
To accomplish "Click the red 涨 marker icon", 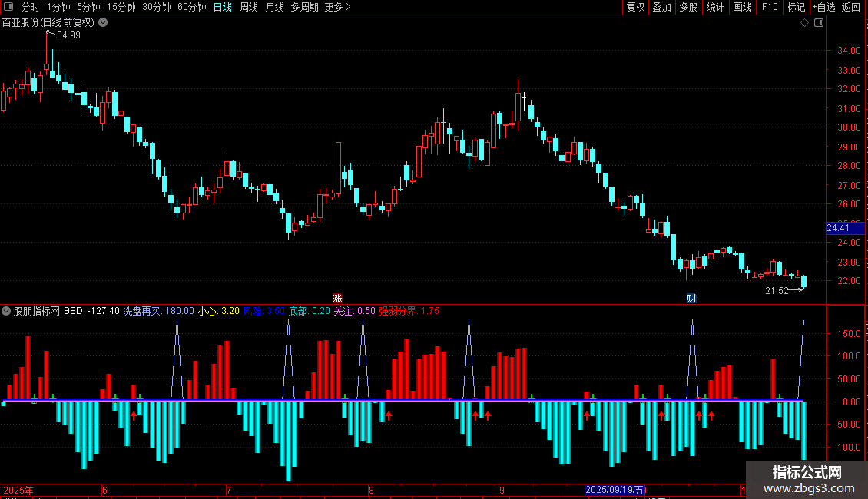I will coord(337,299).
